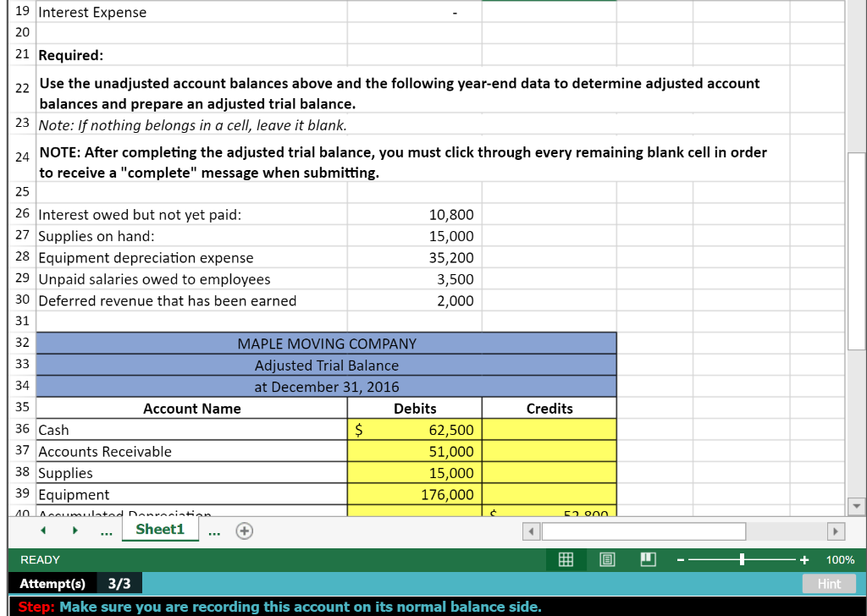The image size is (867, 616).
Task: Select Accounts Receivable credit yellow cell
Action: click(549, 451)
